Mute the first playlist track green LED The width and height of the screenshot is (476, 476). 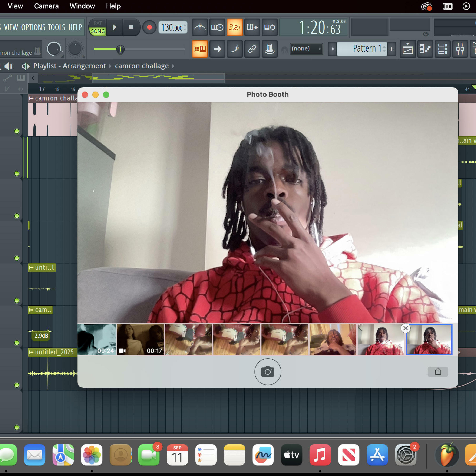click(17, 131)
